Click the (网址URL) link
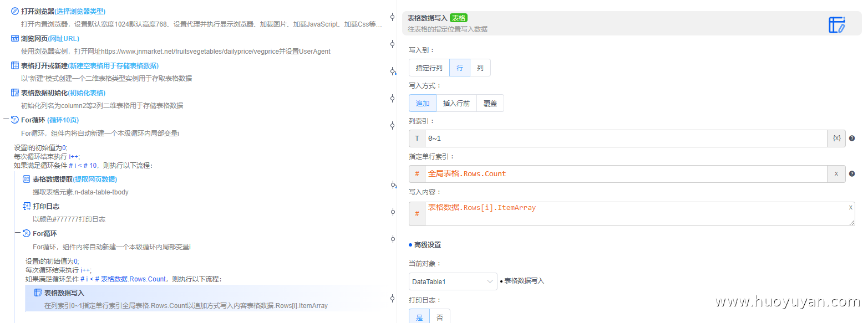This screenshot has width=868, height=323. pyautogui.click(x=63, y=38)
